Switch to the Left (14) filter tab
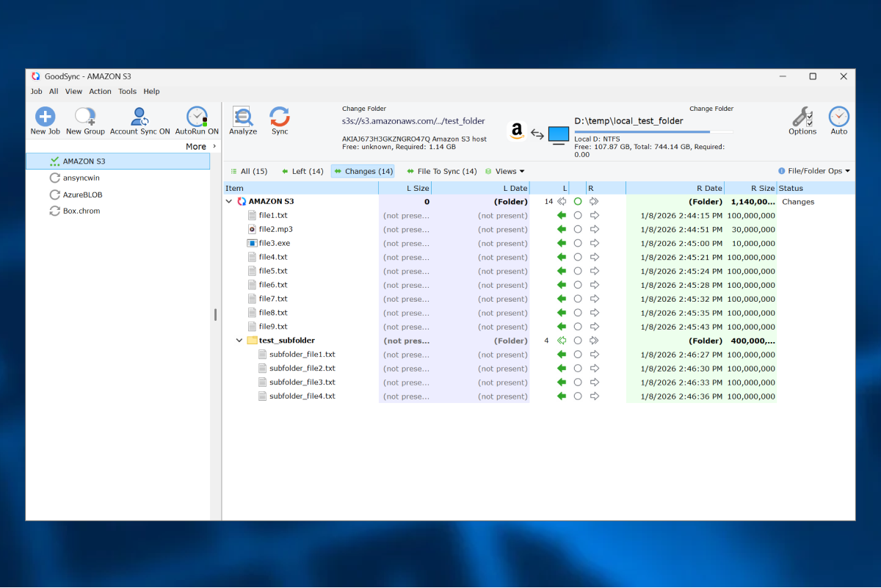Image resolution: width=881 pixels, height=588 pixels. [x=302, y=171]
